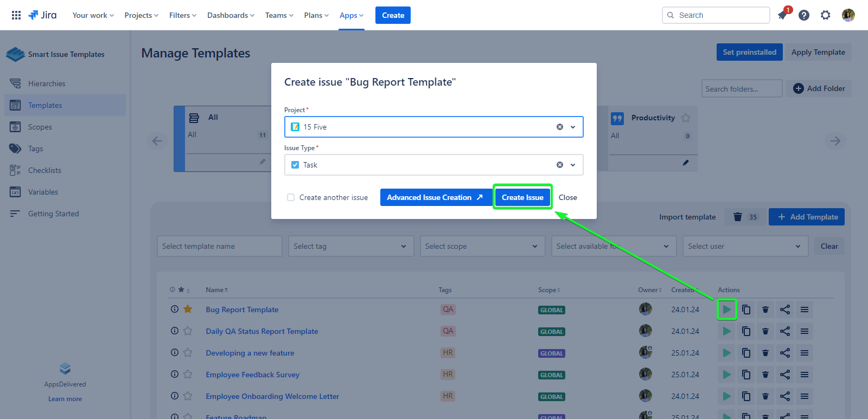Screen dimensions: 868x419
Task: Unstar the Bug Report Template favorite
Action: click(188, 310)
